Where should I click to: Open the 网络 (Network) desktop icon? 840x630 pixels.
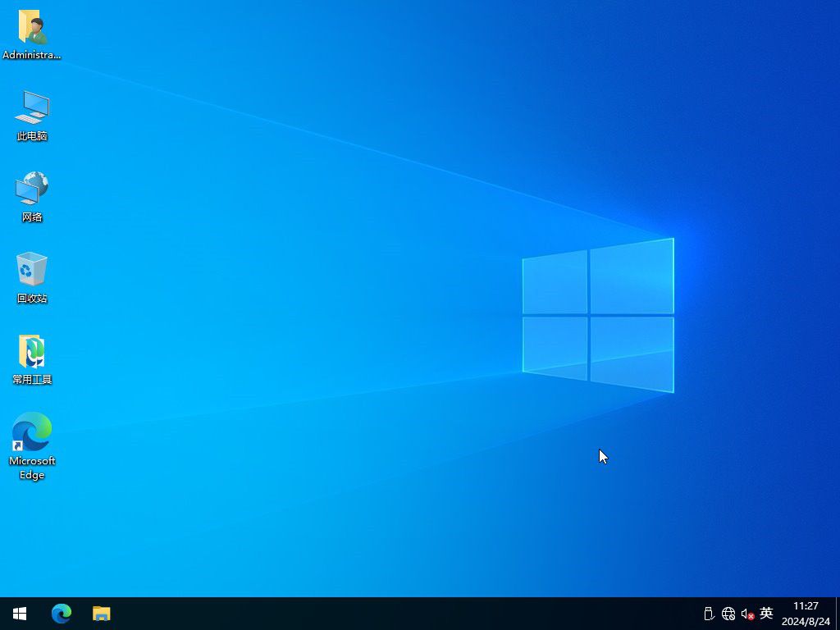31,194
